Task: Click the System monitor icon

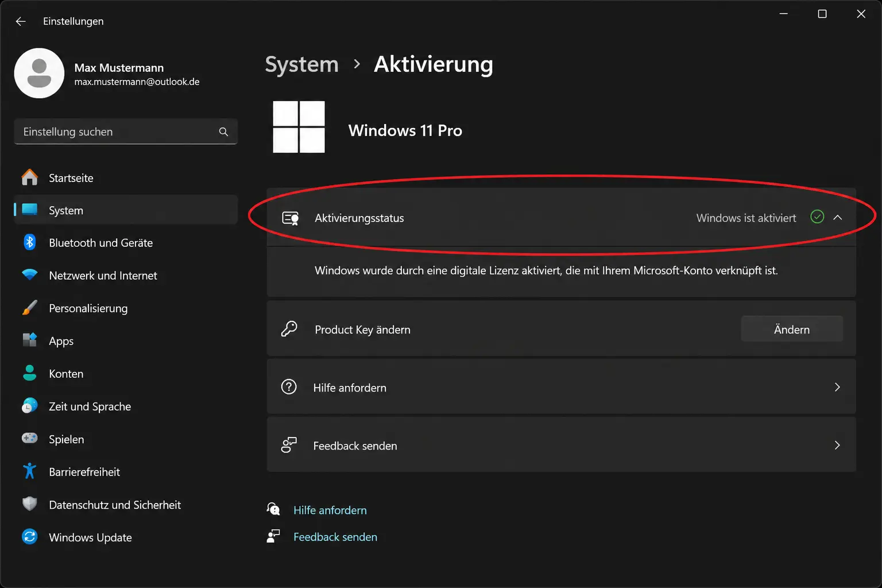Action: pos(30,210)
